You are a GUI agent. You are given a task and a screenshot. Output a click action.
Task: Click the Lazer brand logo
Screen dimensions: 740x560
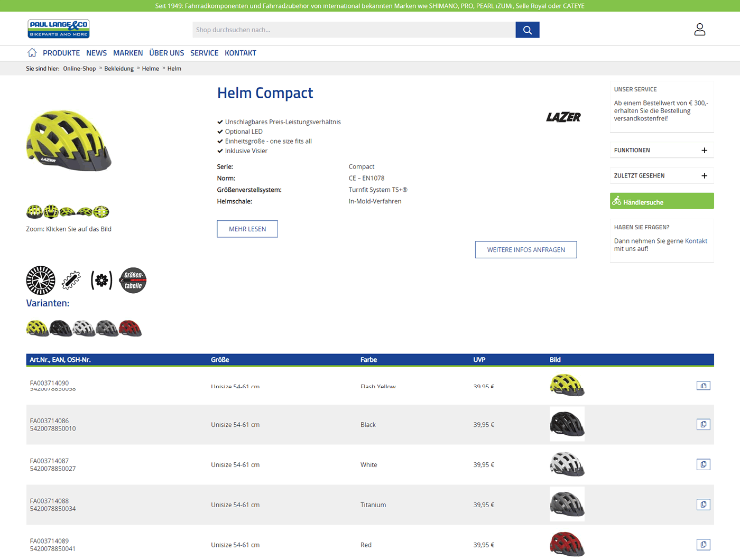click(563, 117)
